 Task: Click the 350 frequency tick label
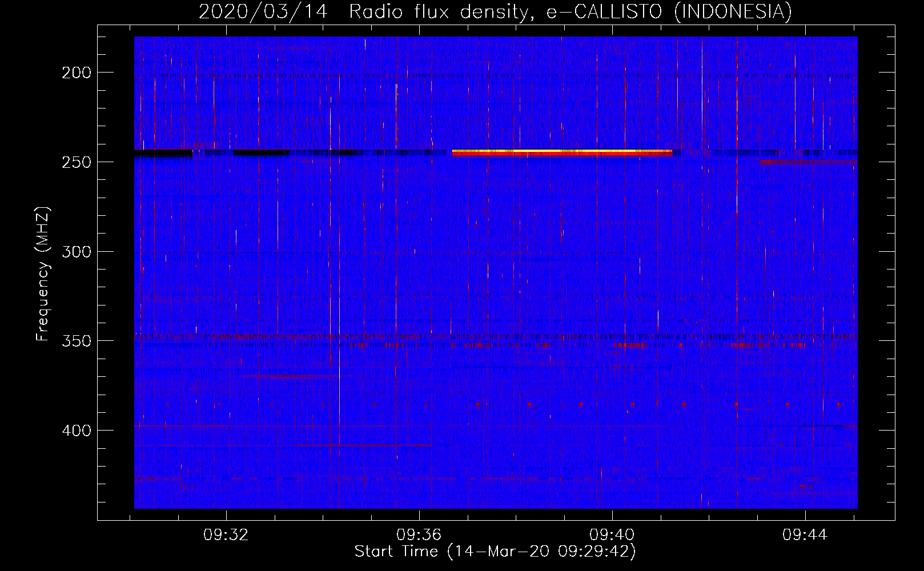77,341
